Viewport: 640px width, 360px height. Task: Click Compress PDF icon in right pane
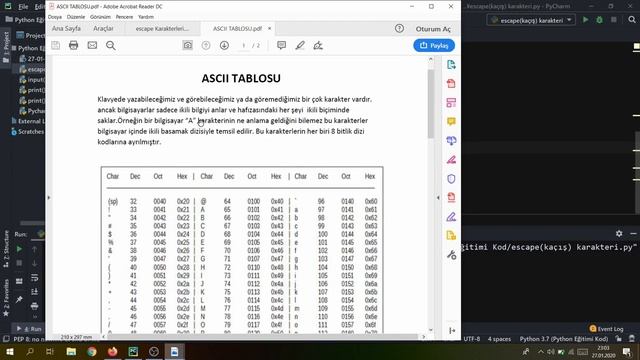[x=451, y=198]
